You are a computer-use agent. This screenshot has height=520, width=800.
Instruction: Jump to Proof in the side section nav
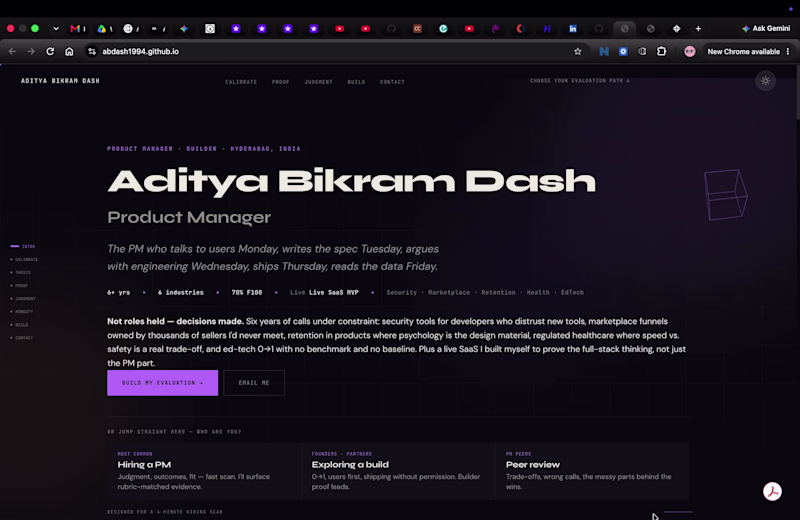(19, 286)
